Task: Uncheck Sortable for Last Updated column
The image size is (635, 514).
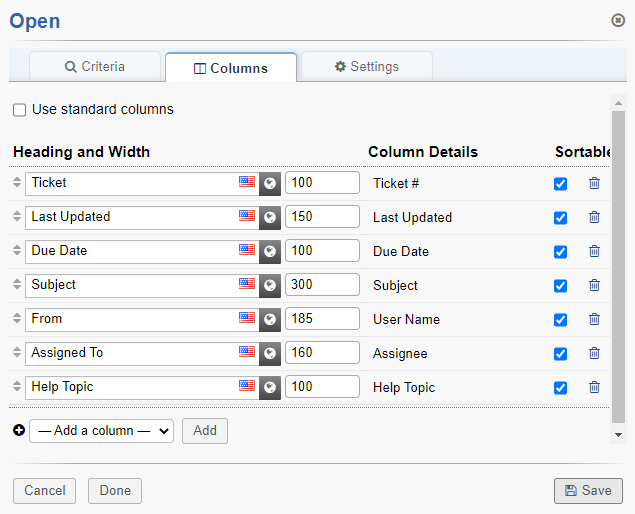Action: (560, 218)
